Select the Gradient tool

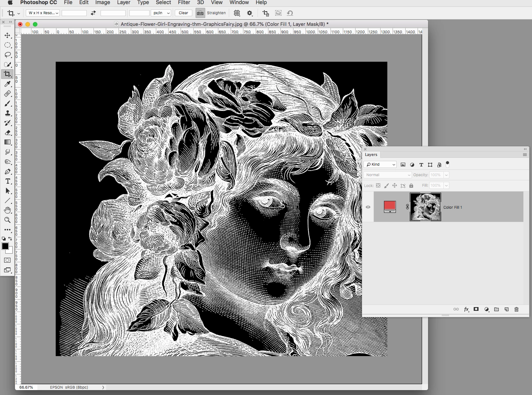coord(7,142)
